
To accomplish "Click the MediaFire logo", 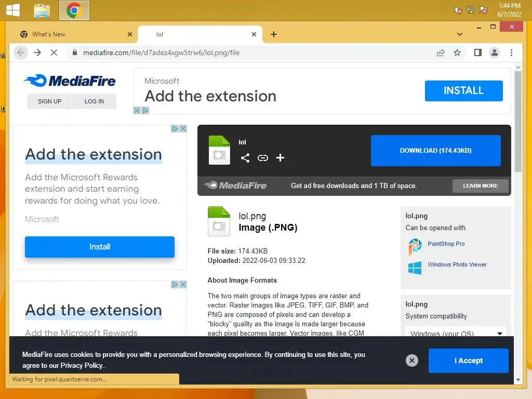I will (70, 81).
